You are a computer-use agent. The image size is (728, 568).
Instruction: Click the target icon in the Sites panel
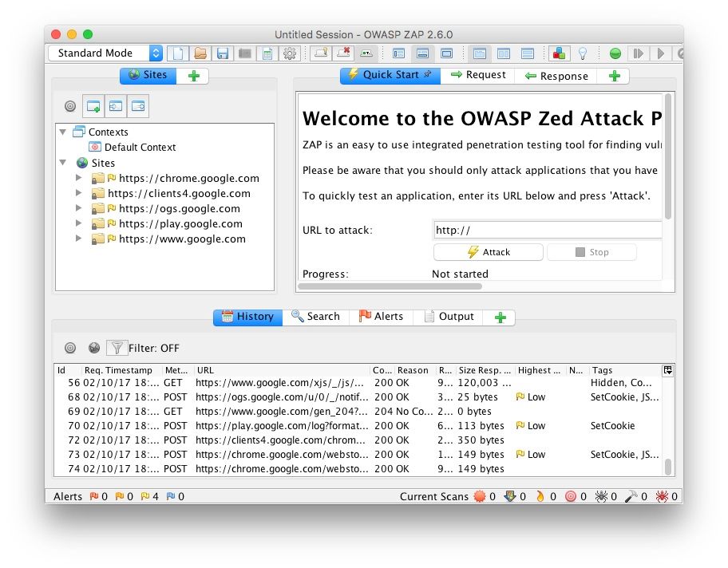70,106
